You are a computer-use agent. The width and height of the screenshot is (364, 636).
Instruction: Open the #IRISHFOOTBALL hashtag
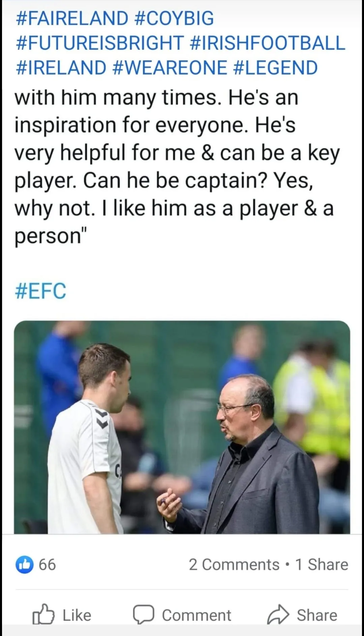268,43
